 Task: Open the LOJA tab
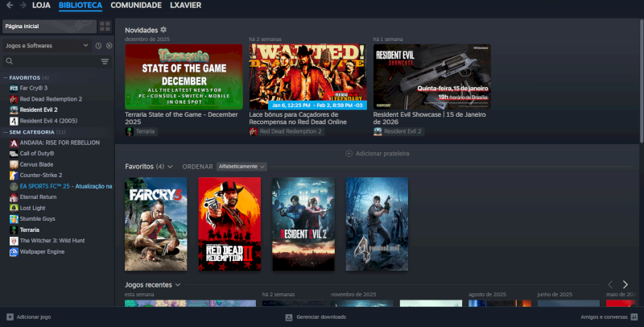tap(41, 6)
